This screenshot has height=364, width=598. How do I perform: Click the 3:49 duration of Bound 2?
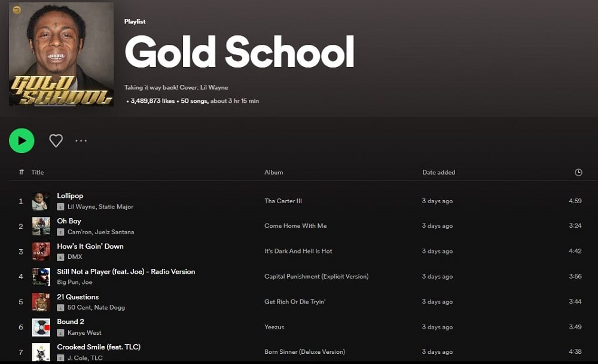pos(575,327)
